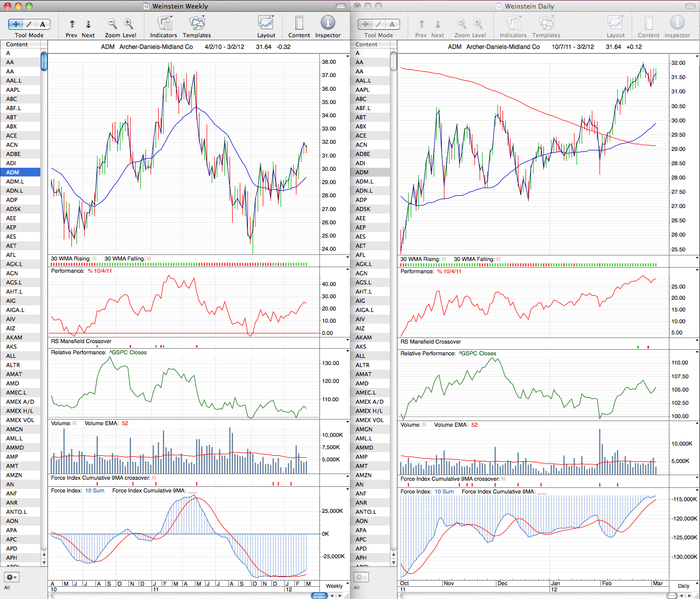Screen dimensions: 700x599
Task: Select crosshair tool mode in Weinstein Weekly
Action: click(x=16, y=24)
